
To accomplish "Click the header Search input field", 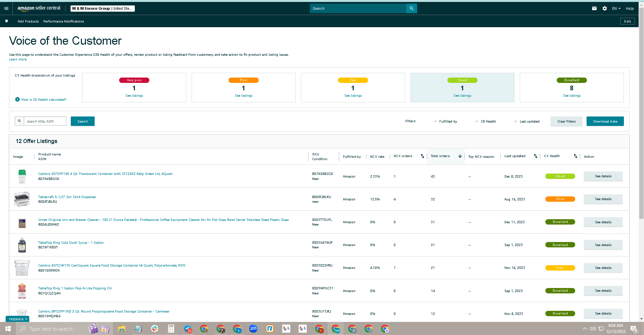I will coord(358,8).
